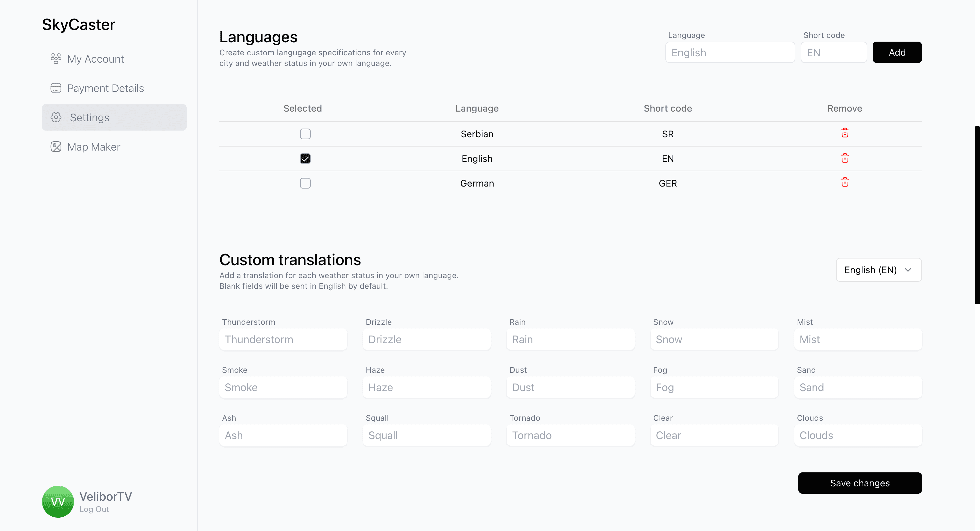Check the Serbian language checkbox
980x531 pixels.
pos(305,134)
